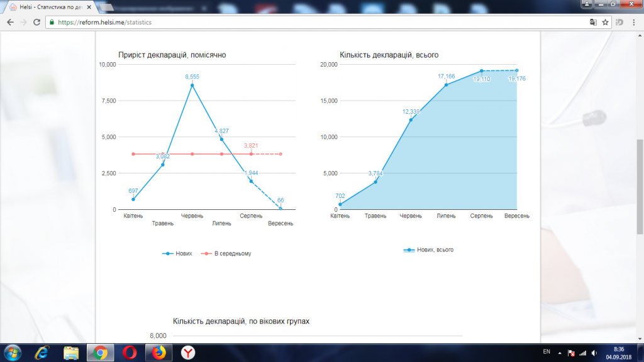Launch Firefox from the taskbar

coord(159,353)
